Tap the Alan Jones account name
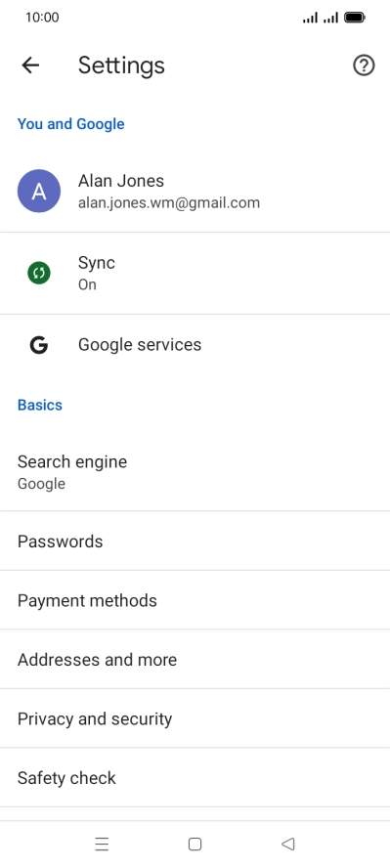The width and height of the screenshot is (390, 868). coord(121,181)
